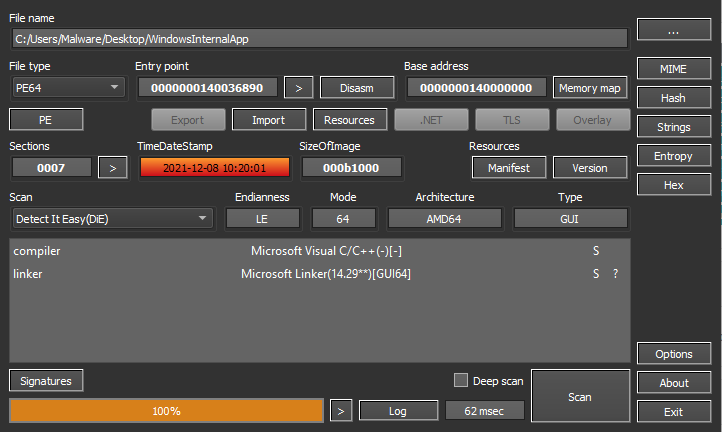Open the Signatures editor

pos(46,380)
